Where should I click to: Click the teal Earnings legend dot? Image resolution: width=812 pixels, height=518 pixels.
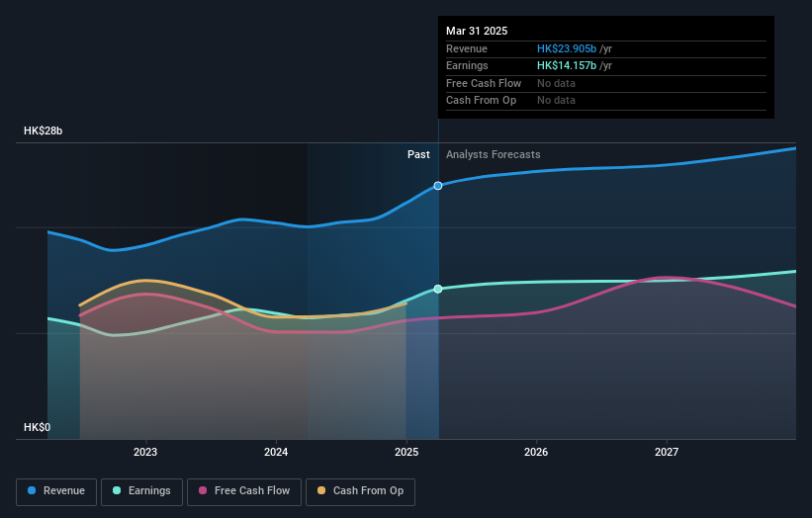click(x=117, y=490)
